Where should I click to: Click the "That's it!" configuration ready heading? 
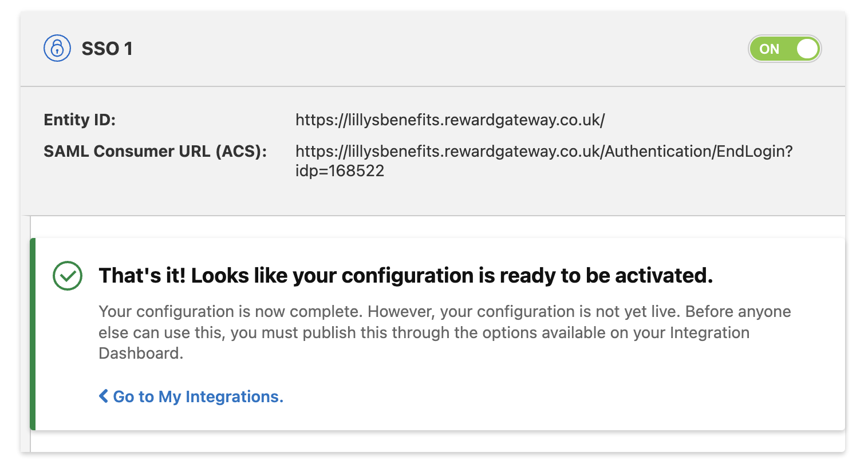point(405,276)
